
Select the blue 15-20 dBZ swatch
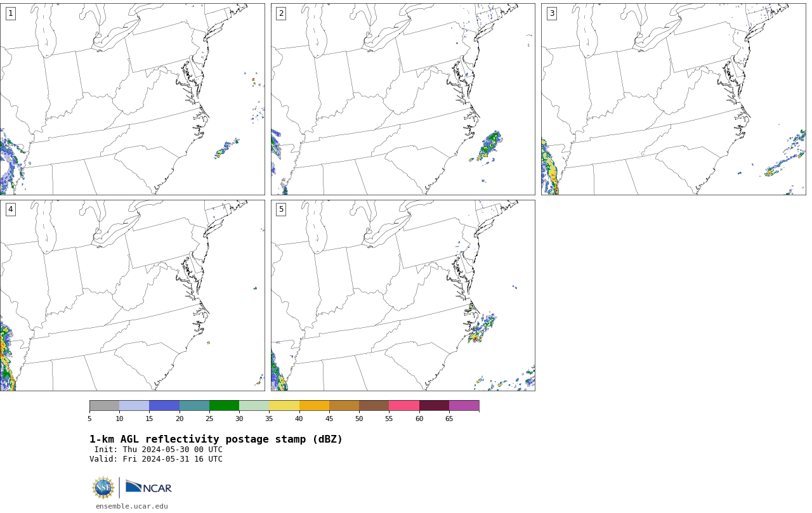(164, 406)
